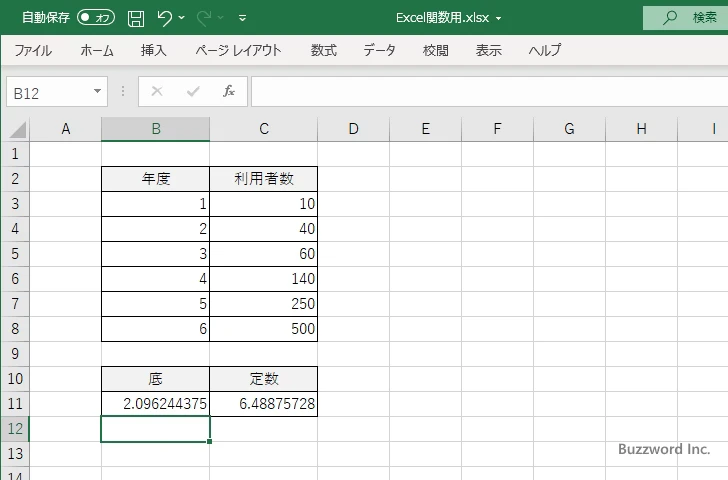The width and height of the screenshot is (728, 480).
Task: Open the Customize Quick Access Toolbar arrow
Action: pos(242,18)
